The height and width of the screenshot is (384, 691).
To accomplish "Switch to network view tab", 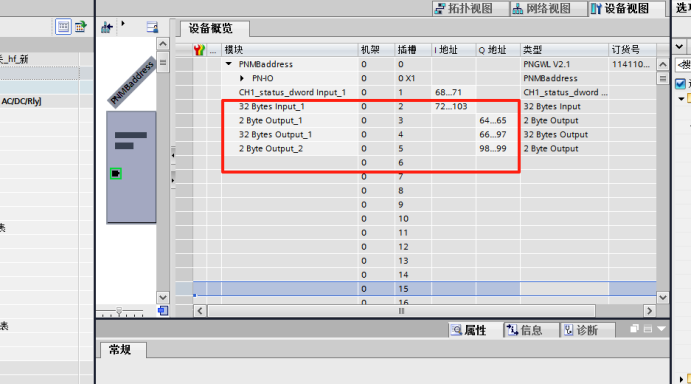I will [x=548, y=8].
